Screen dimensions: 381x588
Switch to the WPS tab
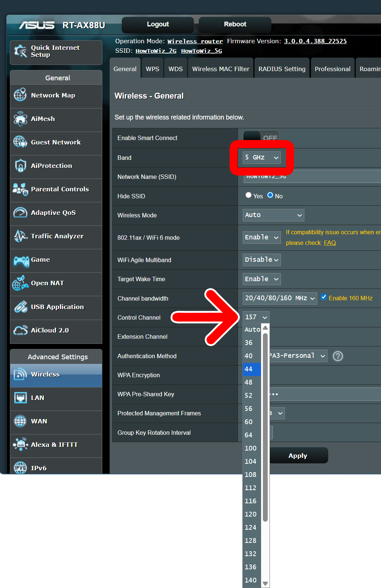coord(153,69)
